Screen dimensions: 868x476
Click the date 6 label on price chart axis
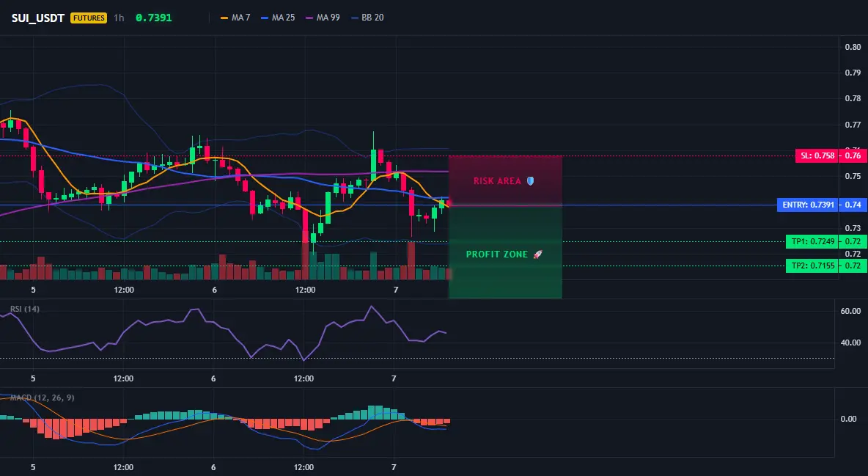click(214, 290)
